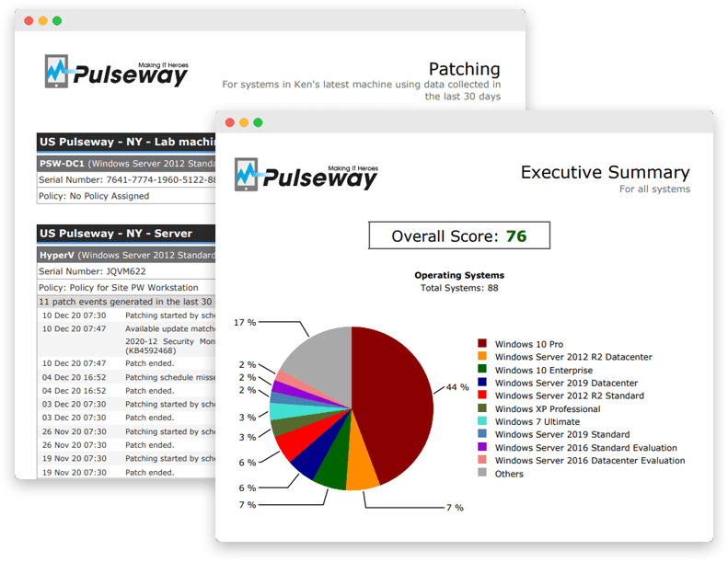Click the 'Windows 10 Pro' legend label
Screen dimensions: 728x562
(529, 344)
